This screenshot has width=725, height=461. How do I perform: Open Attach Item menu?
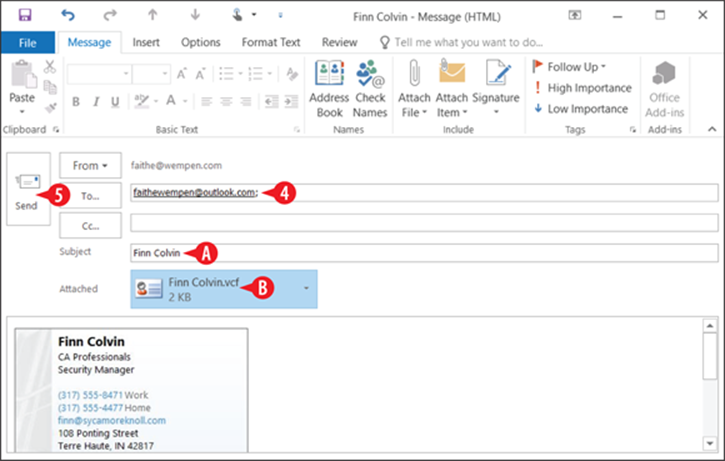[x=452, y=89]
